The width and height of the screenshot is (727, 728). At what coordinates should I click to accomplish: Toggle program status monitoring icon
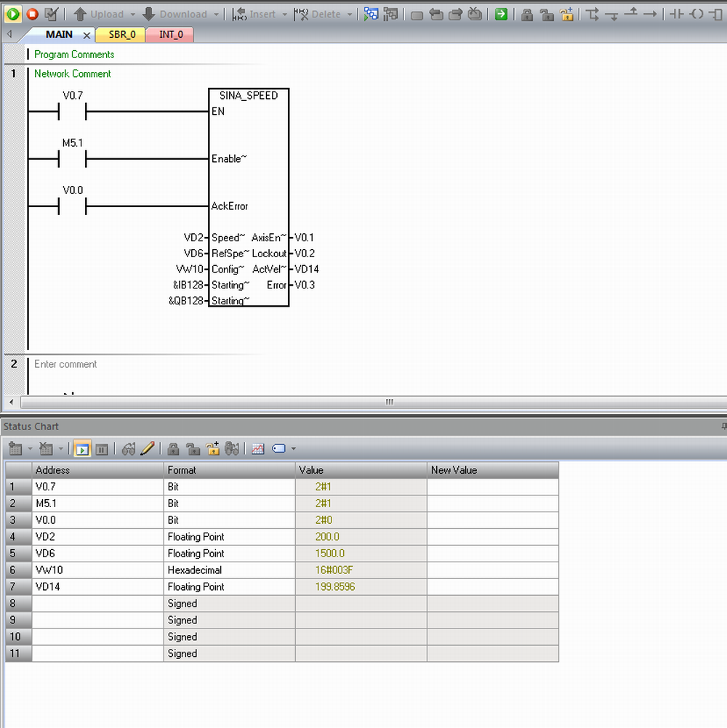point(371,14)
